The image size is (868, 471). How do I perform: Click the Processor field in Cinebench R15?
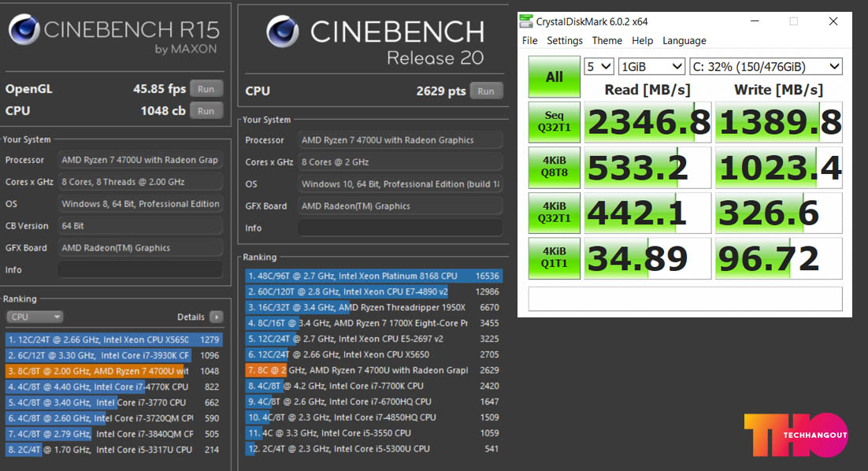point(140,160)
